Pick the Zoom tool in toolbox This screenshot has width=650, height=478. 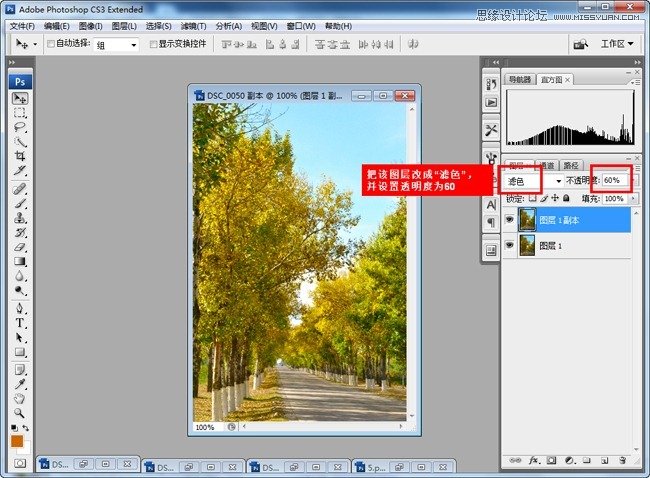(20, 412)
